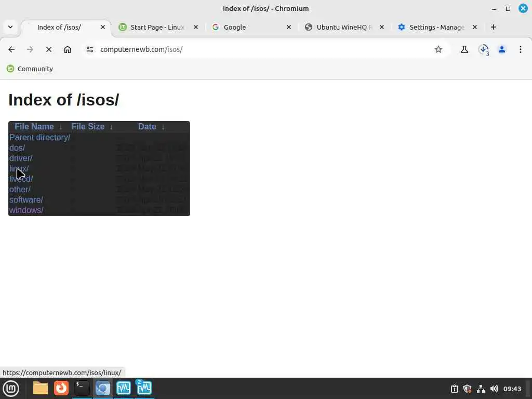This screenshot has height=399, width=532.
Task: Switch to the Settings - Manage tab
Action: tap(436, 27)
